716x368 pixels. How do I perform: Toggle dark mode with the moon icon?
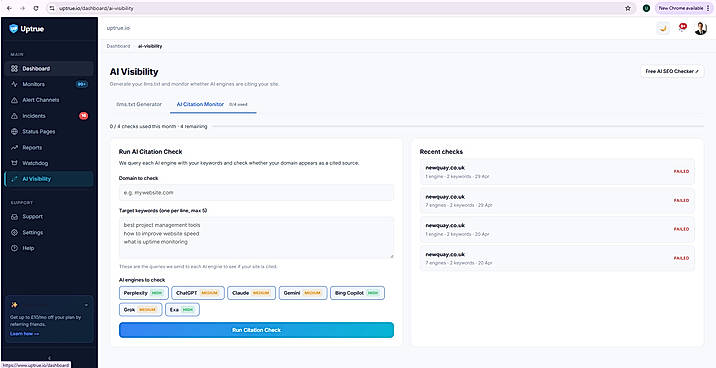tap(663, 28)
